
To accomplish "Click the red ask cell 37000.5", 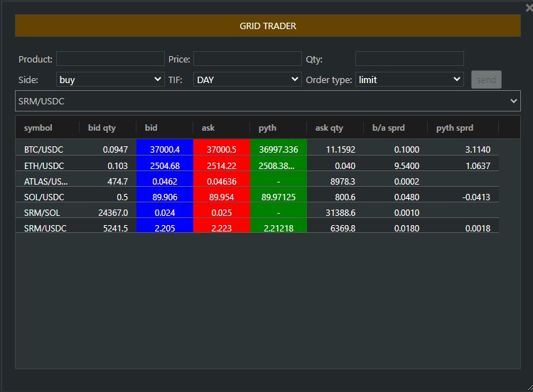I will click(222, 148).
